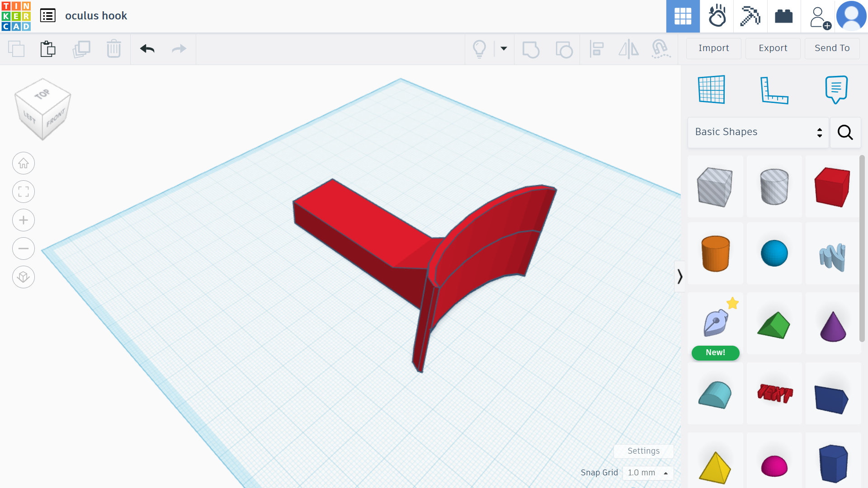Switch to Sim Lab mode
Image resolution: width=868 pixels, height=488 pixels.
click(x=717, y=16)
